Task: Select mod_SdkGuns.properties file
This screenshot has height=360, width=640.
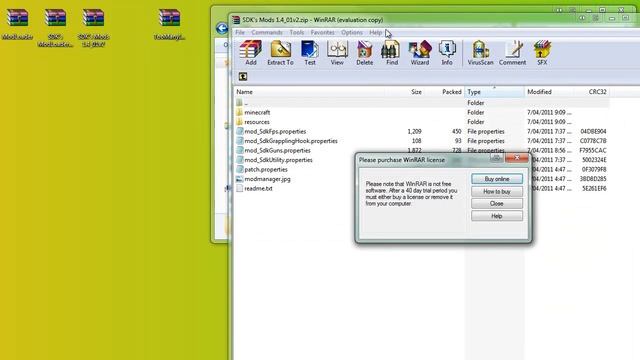Action: pyautogui.click(x=273, y=150)
